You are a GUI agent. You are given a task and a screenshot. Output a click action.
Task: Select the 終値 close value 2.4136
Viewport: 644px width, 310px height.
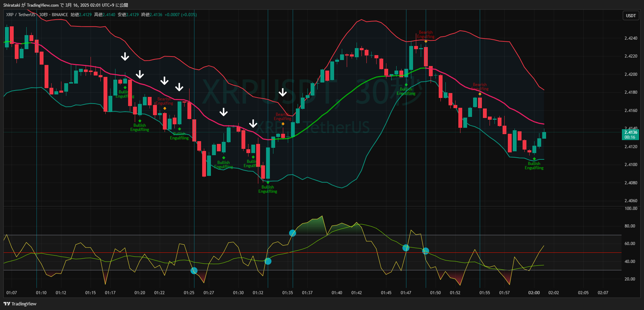[156, 15]
